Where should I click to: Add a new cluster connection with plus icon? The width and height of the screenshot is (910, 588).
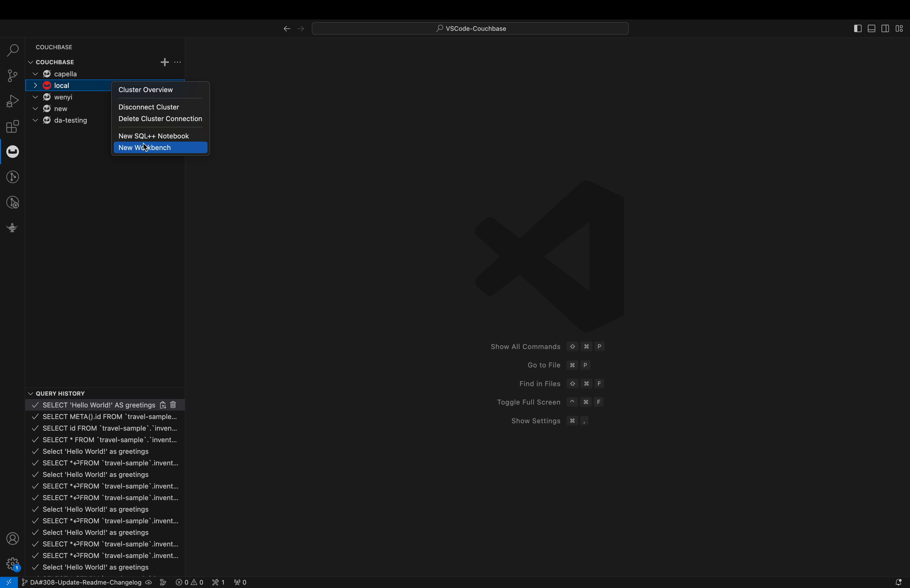coord(165,62)
